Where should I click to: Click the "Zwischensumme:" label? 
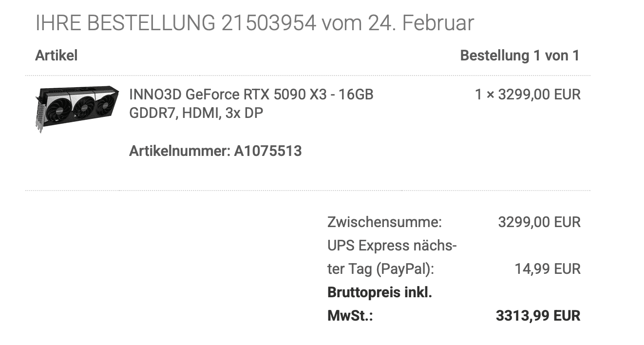pyautogui.click(x=384, y=222)
